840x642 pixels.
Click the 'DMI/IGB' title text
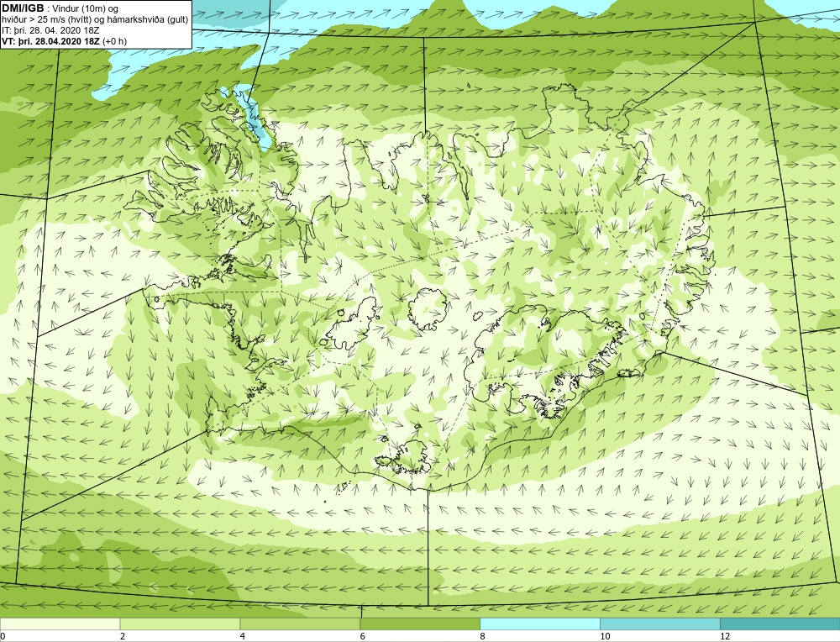click(x=23, y=8)
